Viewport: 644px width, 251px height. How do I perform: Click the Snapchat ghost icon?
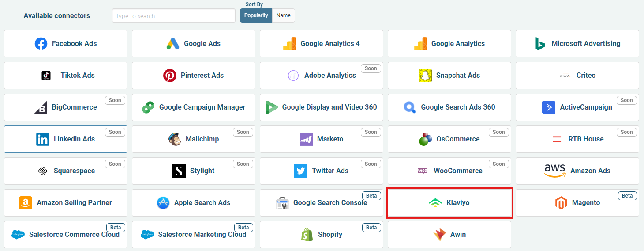[x=425, y=76]
